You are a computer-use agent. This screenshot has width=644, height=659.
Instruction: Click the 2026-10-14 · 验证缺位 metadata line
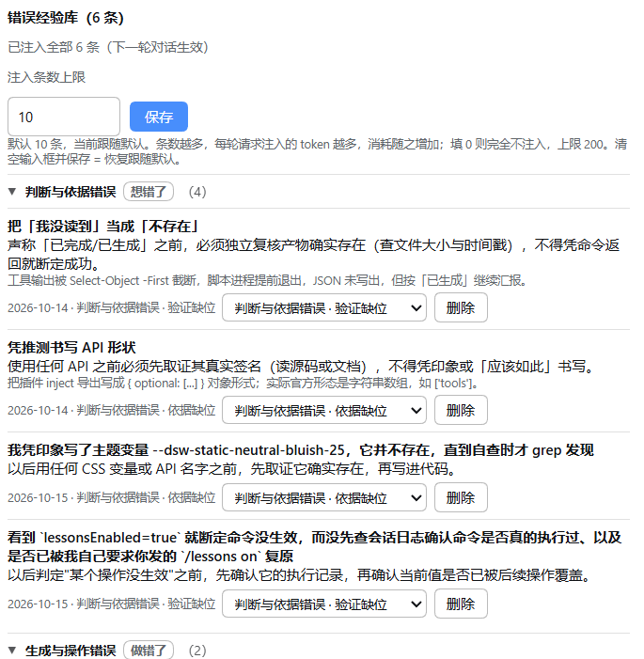(111, 307)
